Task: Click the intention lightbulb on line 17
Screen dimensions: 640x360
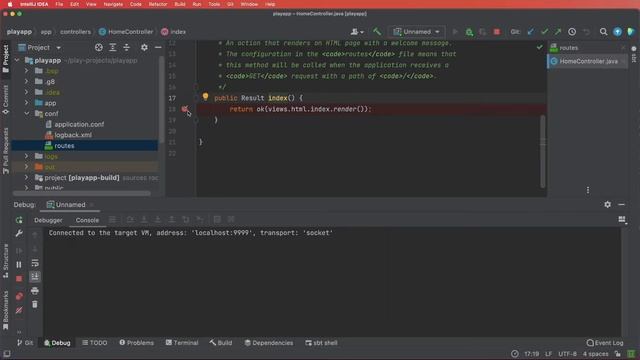Action: pyautogui.click(x=205, y=97)
